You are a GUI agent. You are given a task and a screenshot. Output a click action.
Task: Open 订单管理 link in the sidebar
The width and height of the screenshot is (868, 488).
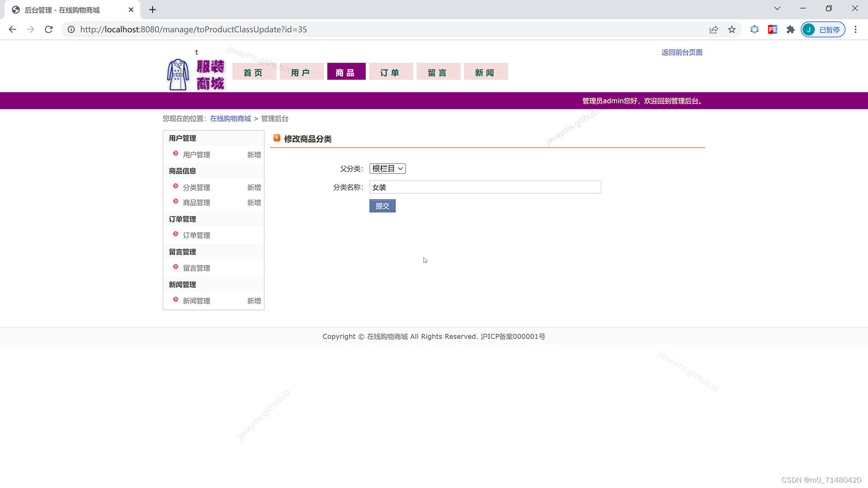[196, 235]
